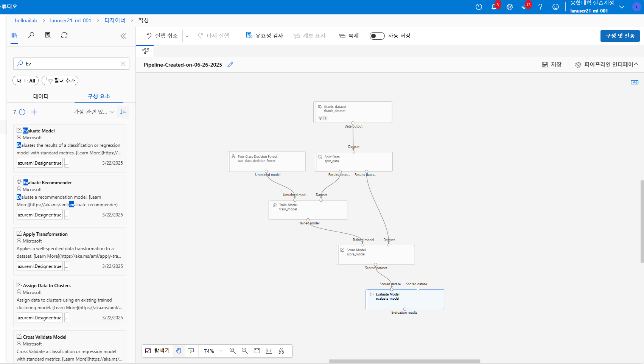This screenshot has height=364, width=644.
Task: Select the 구성 요소 tab
Action: pos(99,96)
